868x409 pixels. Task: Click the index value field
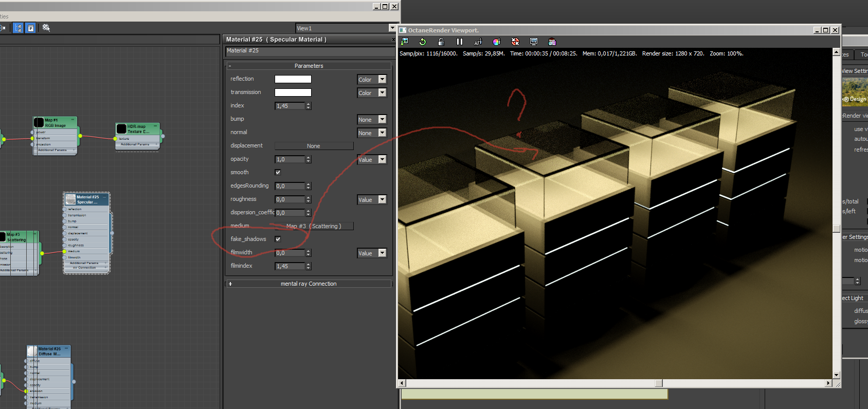(x=291, y=106)
